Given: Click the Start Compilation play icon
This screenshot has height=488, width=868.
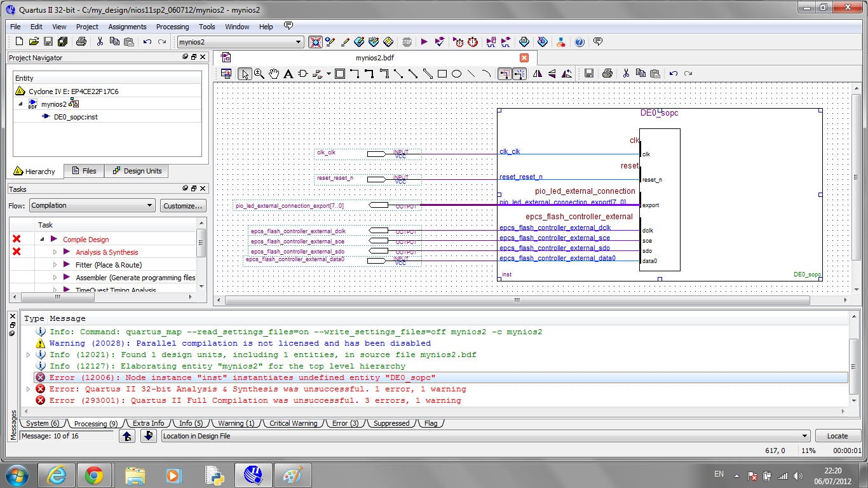Looking at the screenshot, I should point(424,42).
